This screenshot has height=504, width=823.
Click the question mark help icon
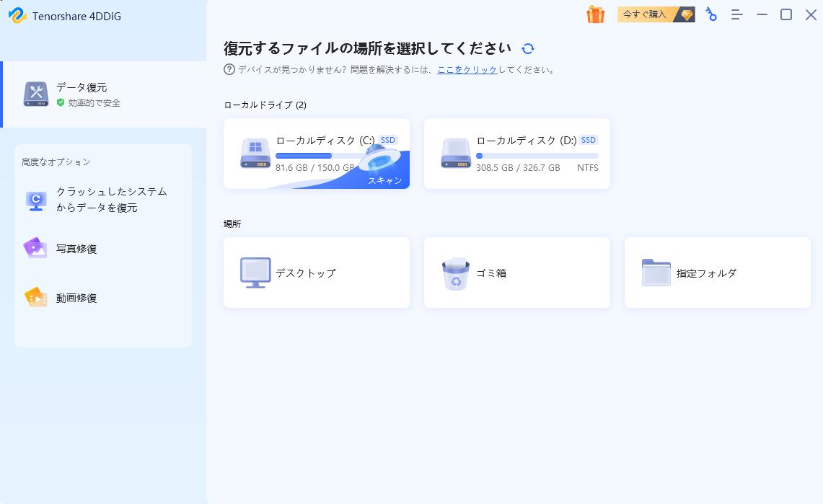point(229,69)
